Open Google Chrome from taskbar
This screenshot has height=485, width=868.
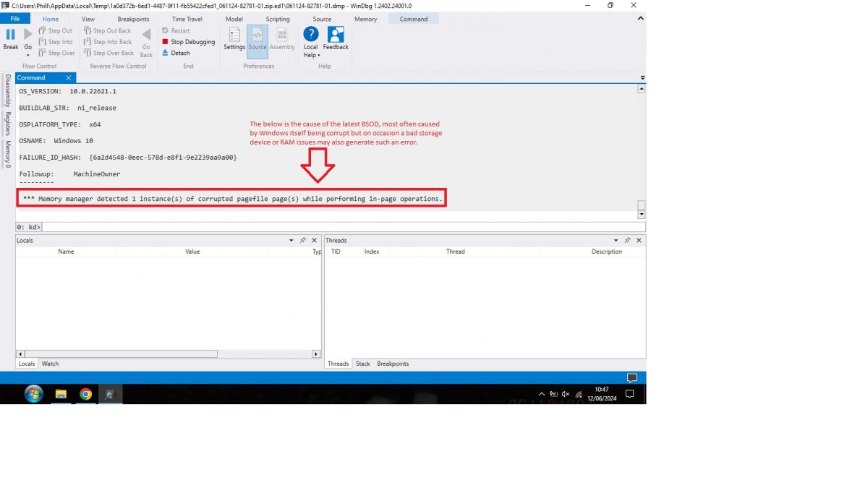tap(85, 394)
